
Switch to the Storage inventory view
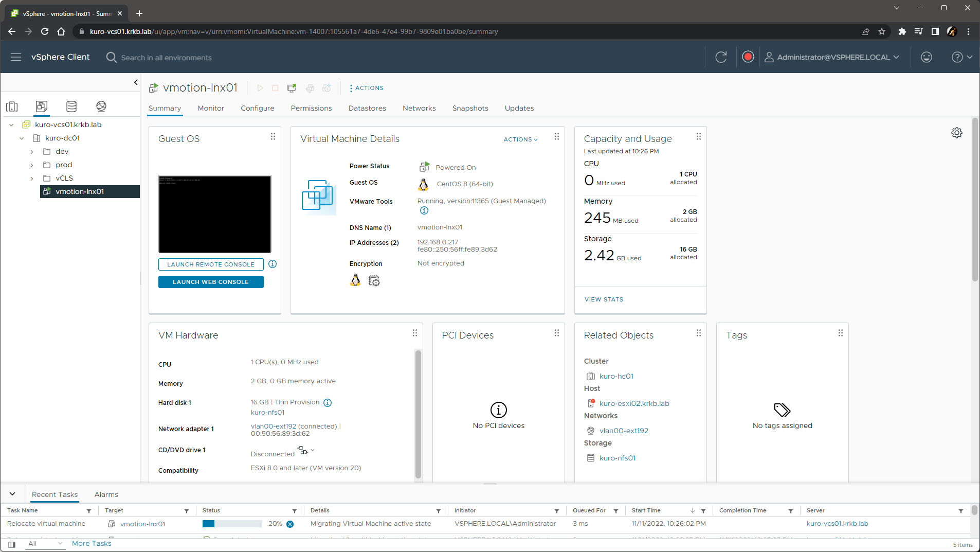pos(71,106)
